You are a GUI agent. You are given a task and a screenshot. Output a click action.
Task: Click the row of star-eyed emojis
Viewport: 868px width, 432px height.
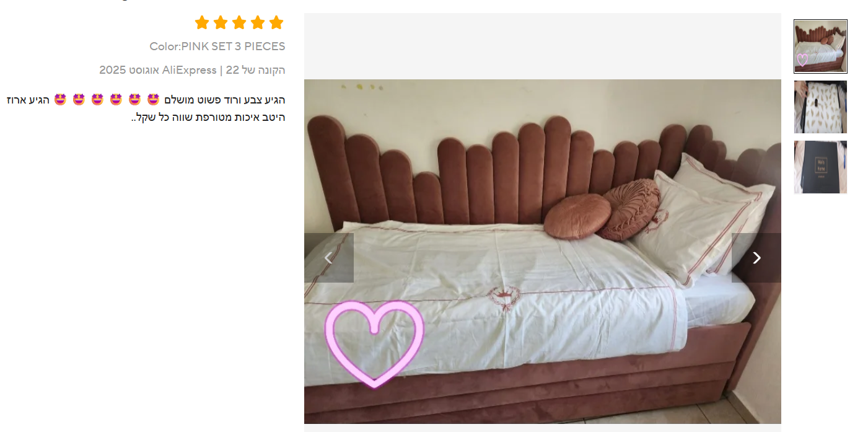[107, 100]
